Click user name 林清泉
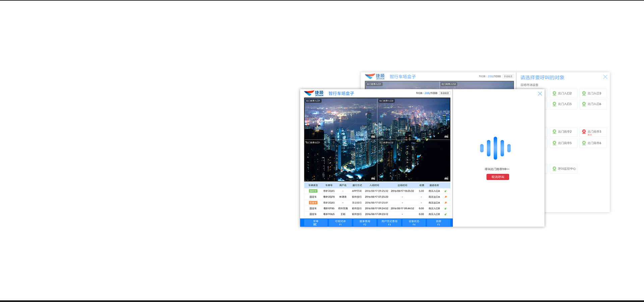This screenshot has width=644, height=302. coord(343,197)
